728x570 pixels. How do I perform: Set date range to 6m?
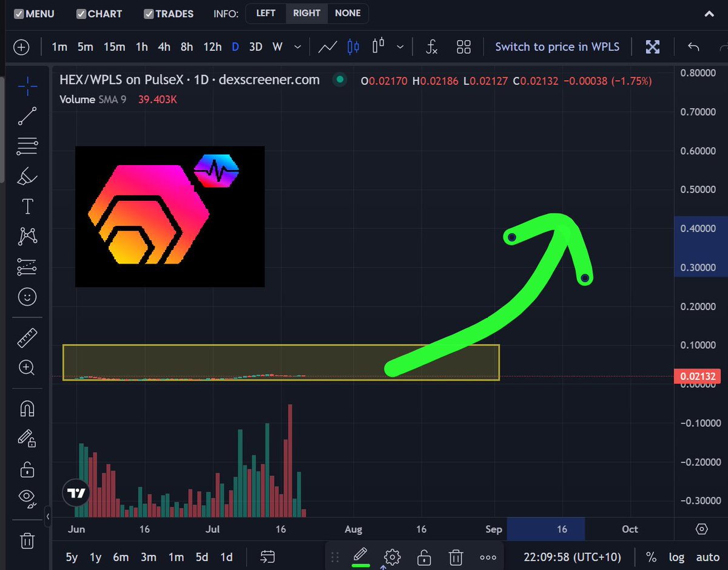click(x=121, y=557)
